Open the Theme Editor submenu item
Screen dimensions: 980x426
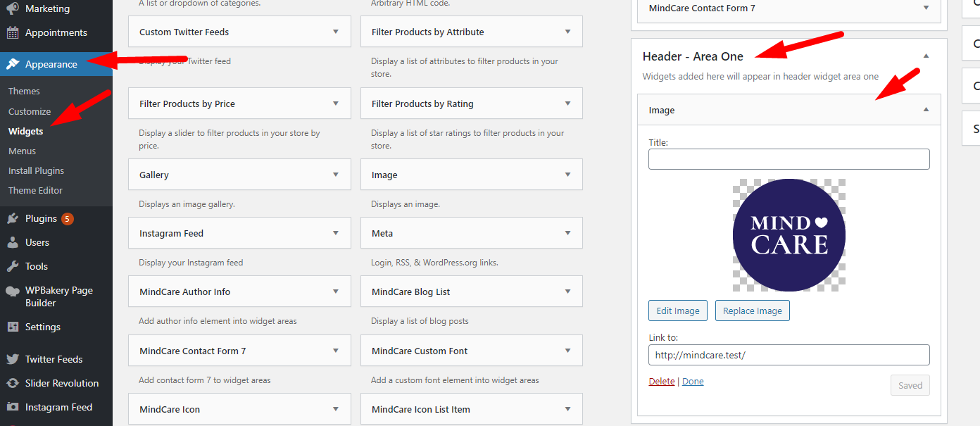coord(35,190)
